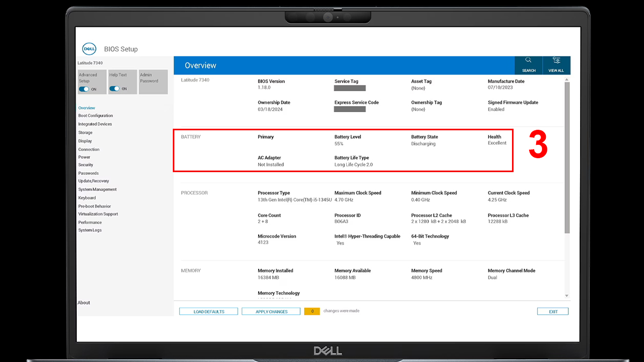Click Current Clock Speed 4.25 GHz

tap(497, 200)
